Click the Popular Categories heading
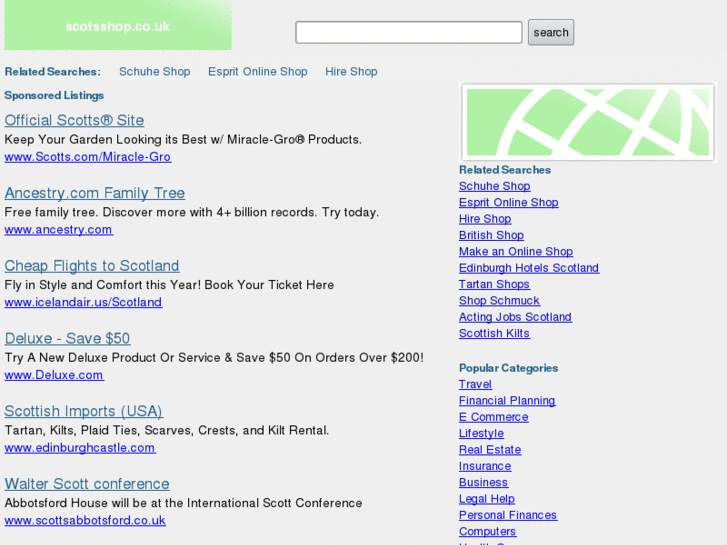 pos(509,368)
